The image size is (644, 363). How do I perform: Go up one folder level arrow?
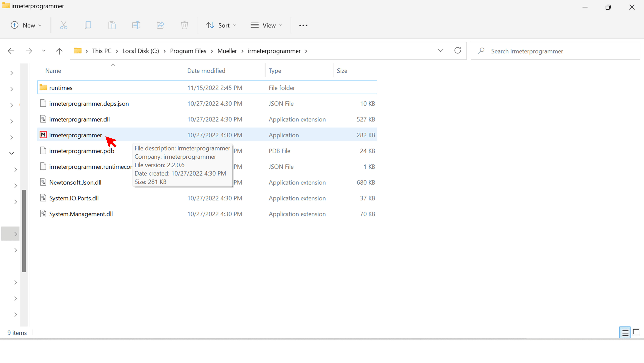[59, 51]
